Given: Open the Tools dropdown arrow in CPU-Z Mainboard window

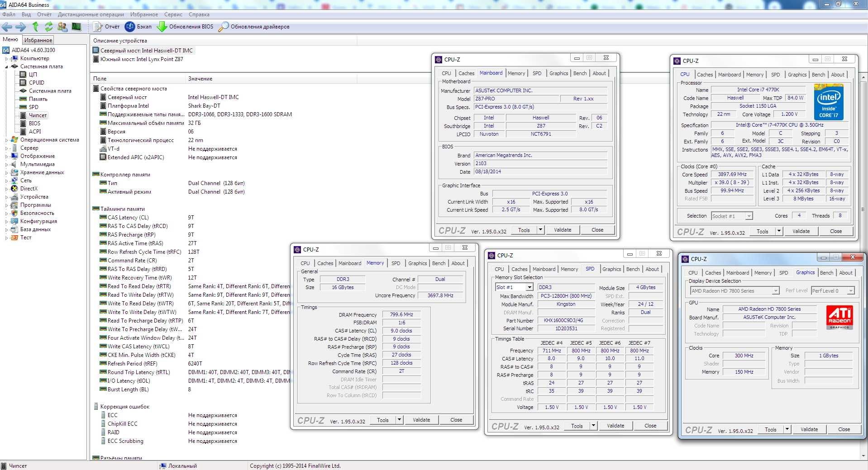Looking at the screenshot, I should (540, 230).
